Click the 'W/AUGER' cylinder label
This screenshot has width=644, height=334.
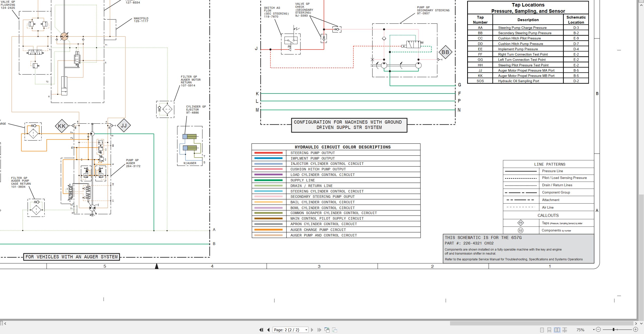click(190, 163)
